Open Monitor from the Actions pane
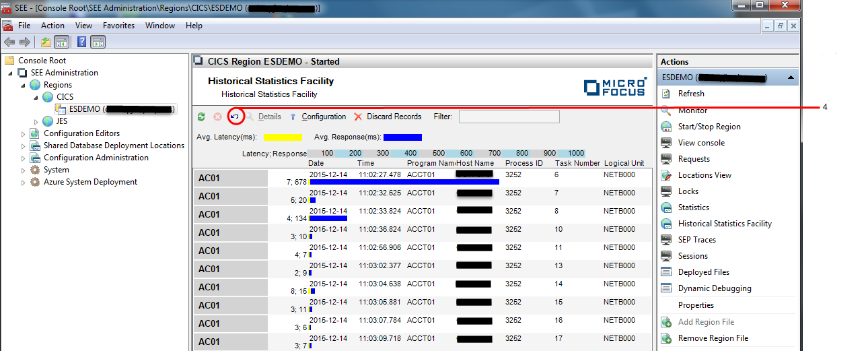This screenshot has width=868, height=351. click(692, 110)
